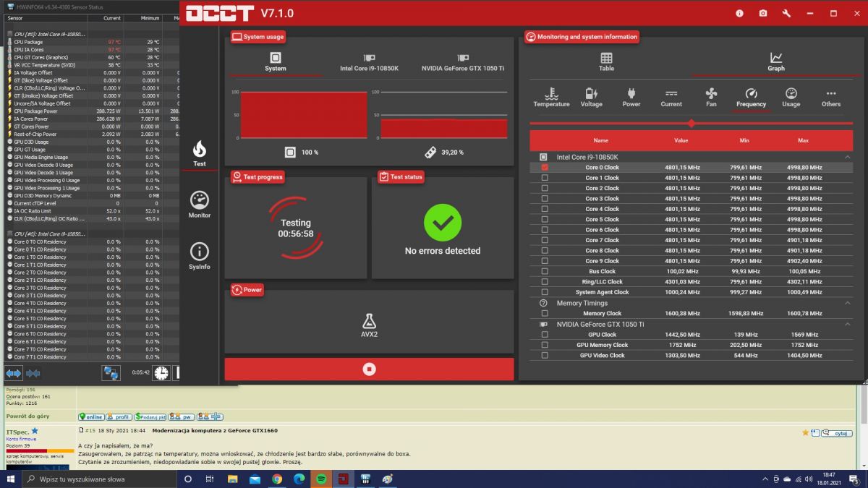Show Current sensors in the monitoring panel
The height and width of the screenshot is (488, 868).
coord(671,98)
